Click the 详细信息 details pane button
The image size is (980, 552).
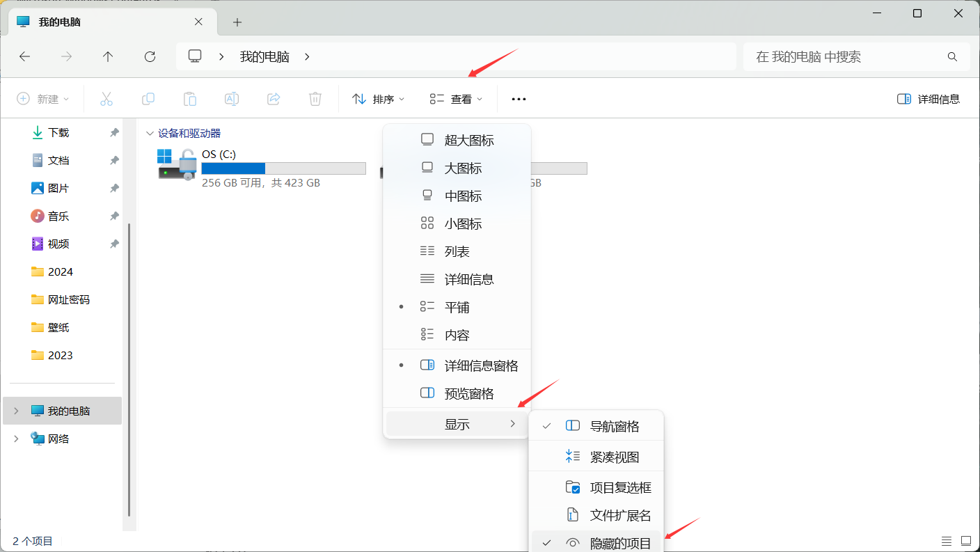click(x=928, y=99)
